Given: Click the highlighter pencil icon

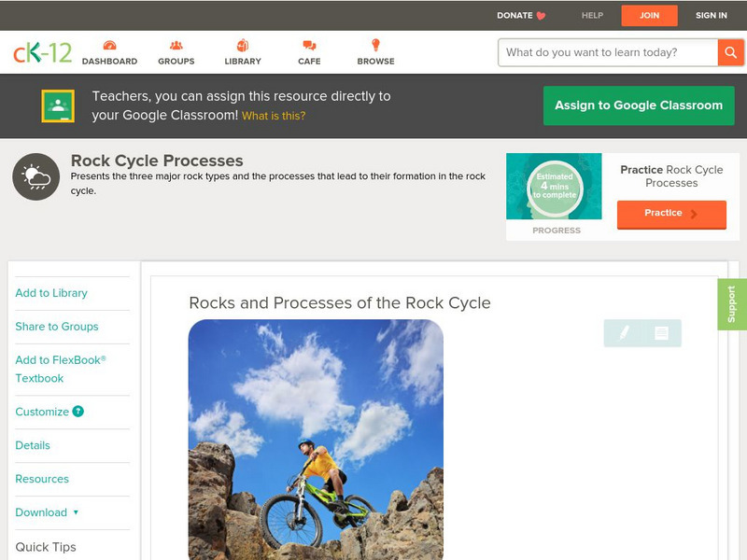Looking at the screenshot, I should [x=624, y=333].
